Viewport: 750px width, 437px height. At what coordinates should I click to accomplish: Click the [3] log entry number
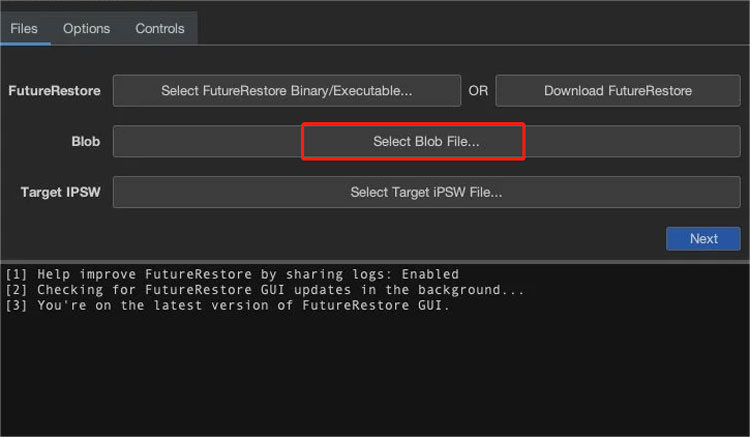[16, 306]
